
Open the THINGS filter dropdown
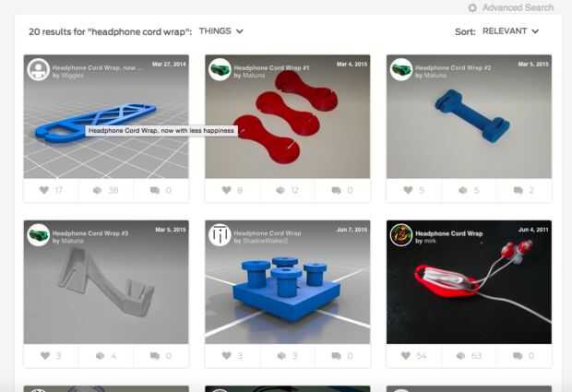(221, 31)
